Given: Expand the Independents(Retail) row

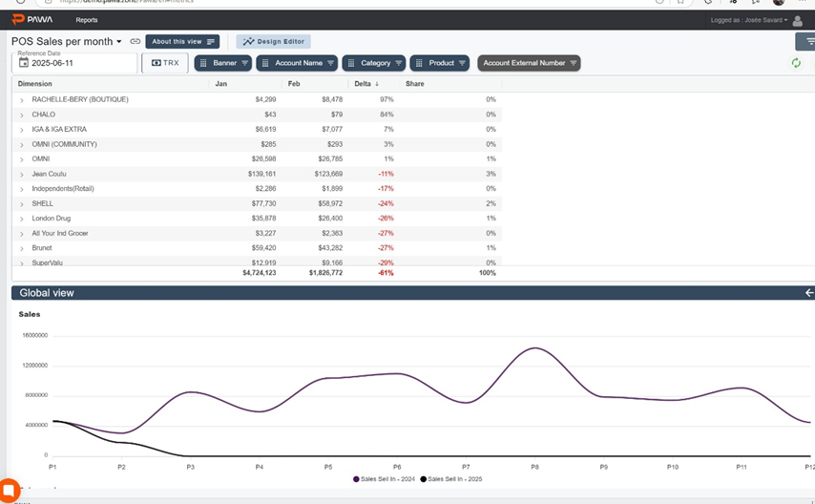Looking at the screenshot, I should point(22,189).
